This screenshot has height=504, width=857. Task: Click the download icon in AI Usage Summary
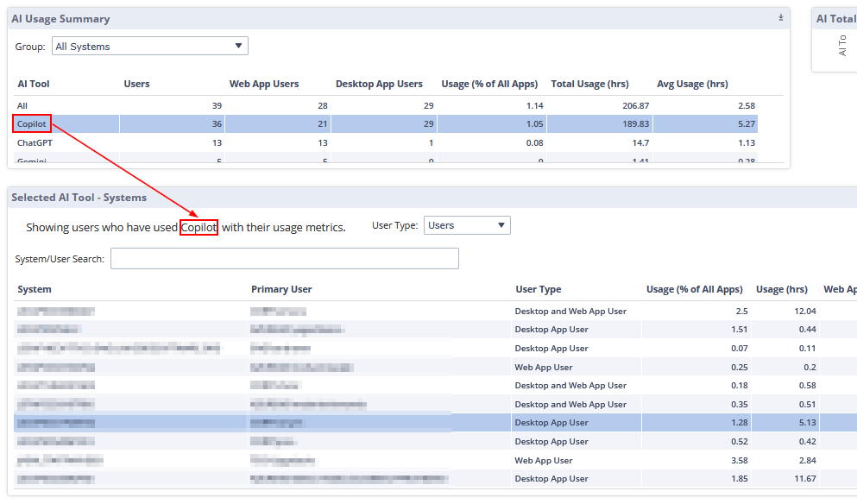[x=780, y=17]
